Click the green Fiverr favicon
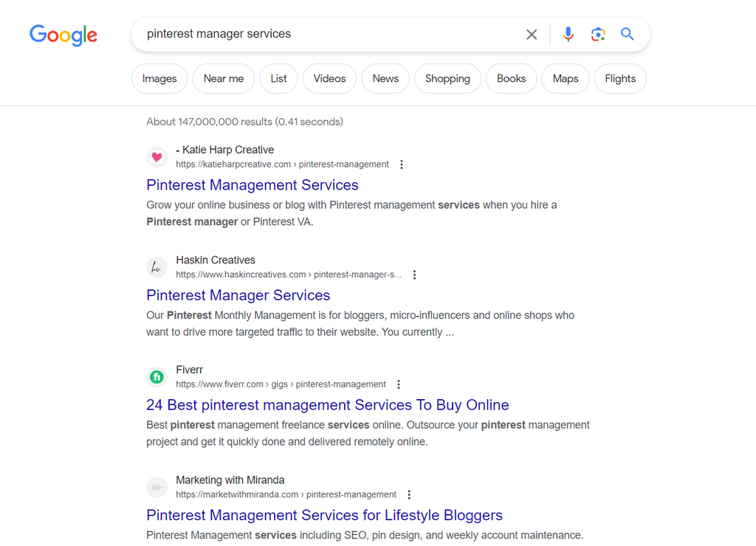The width and height of the screenshot is (756, 546). tap(157, 377)
